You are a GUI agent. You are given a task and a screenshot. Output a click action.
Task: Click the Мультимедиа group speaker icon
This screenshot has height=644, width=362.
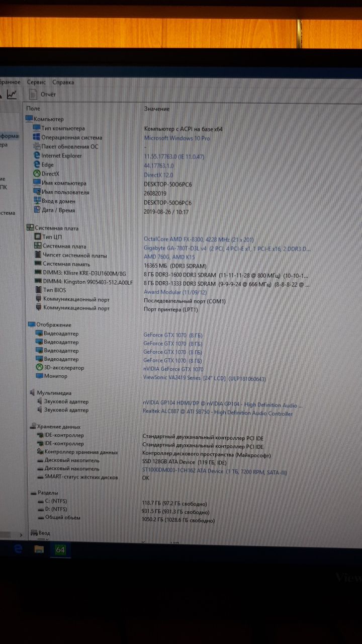32,392
